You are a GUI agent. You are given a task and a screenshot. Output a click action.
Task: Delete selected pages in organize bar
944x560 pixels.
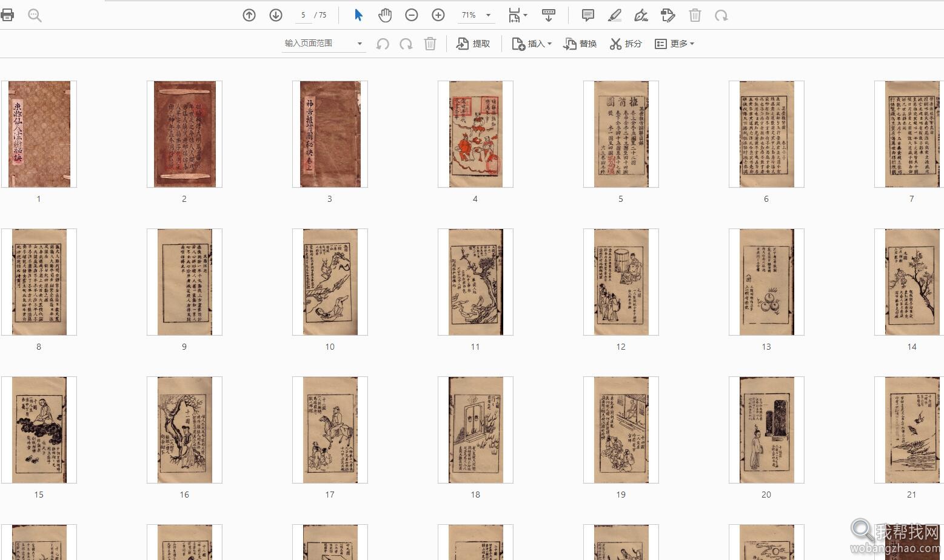(430, 44)
